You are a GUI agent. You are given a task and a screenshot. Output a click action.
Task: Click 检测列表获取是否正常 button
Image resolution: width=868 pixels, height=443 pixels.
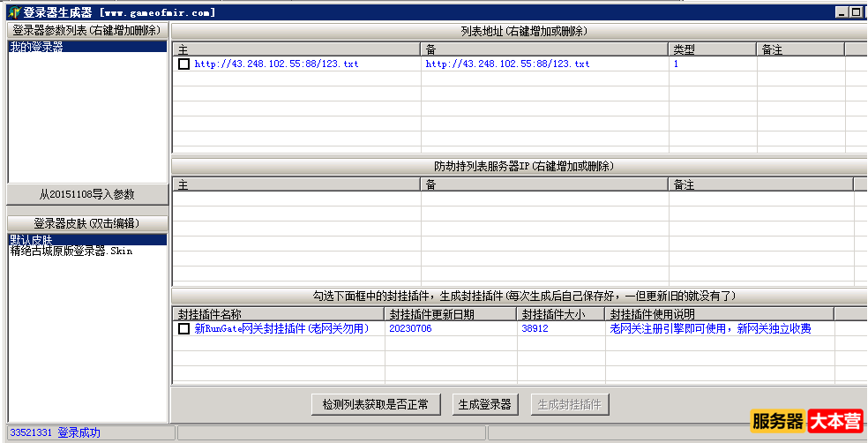point(375,404)
